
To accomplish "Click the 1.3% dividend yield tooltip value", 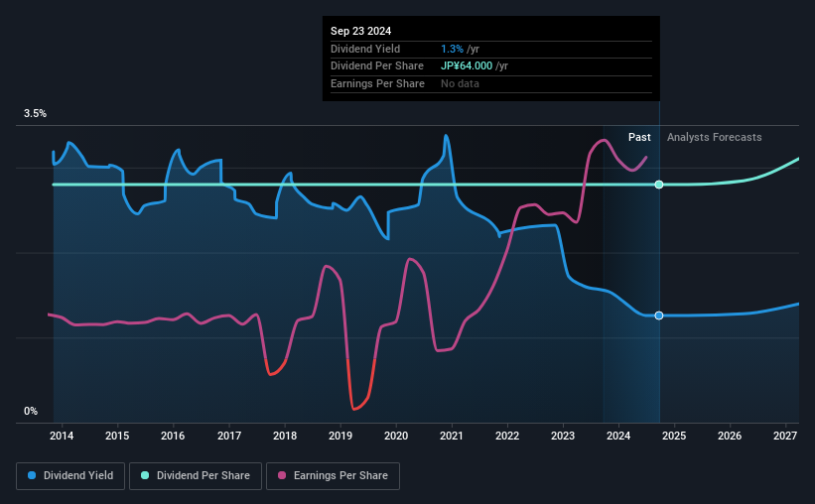I will tap(452, 49).
